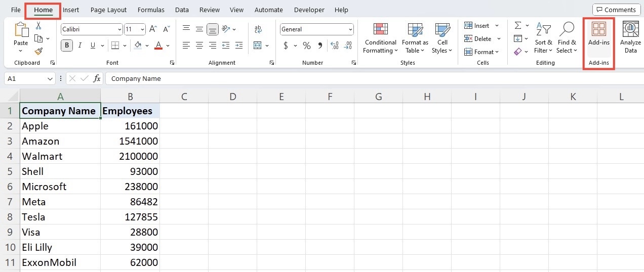Image resolution: width=644 pixels, height=272 pixels.
Task: Align text left
Action: coord(186,46)
